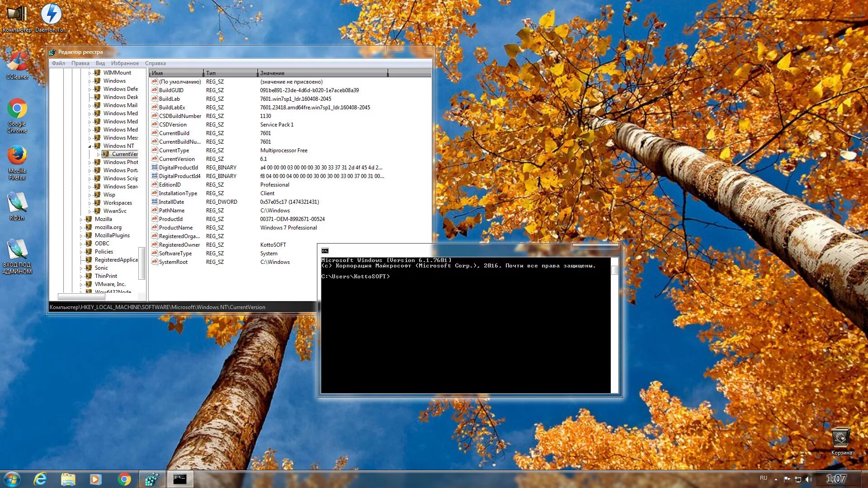Image resolution: width=868 pixels, height=488 pixels.
Task: Select the ProductName registry value
Action: tap(176, 228)
